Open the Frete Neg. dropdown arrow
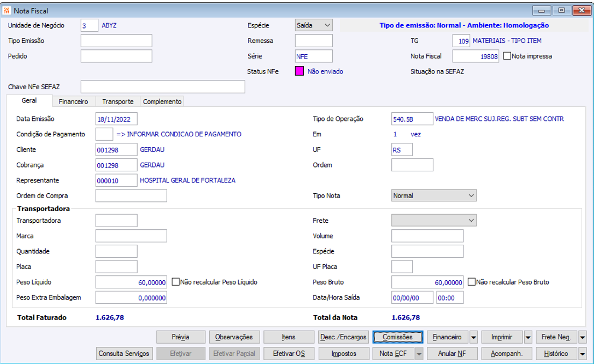This screenshot has height=364, width=594. tap(583, 337)
